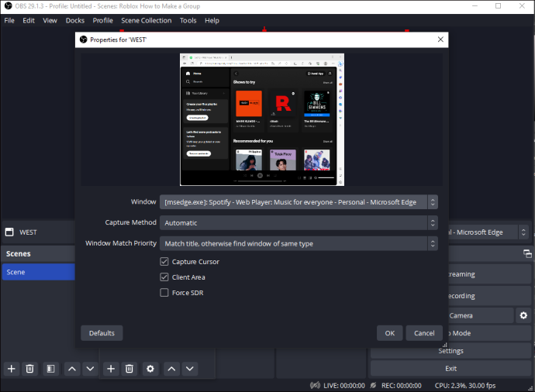Uncheck the Client Area checkbox
Image resolution: width=535 pixels, height=392 pixels.
[164, 277]
